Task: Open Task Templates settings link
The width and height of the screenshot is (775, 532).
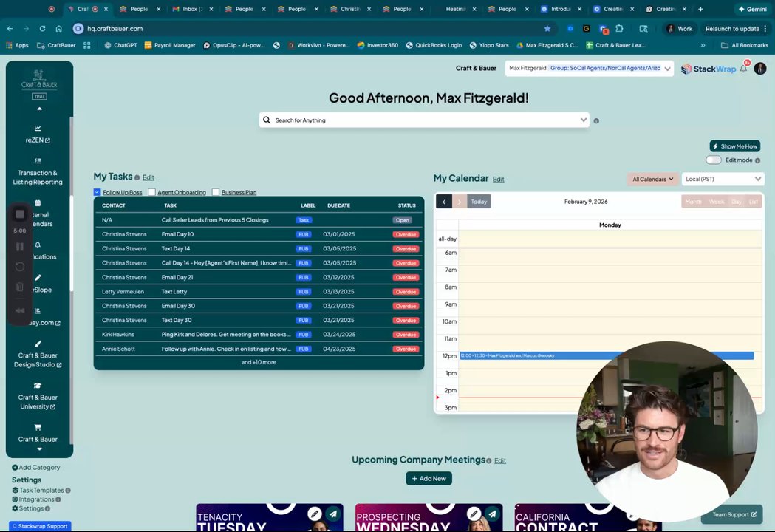Action: tap(38, 491)
